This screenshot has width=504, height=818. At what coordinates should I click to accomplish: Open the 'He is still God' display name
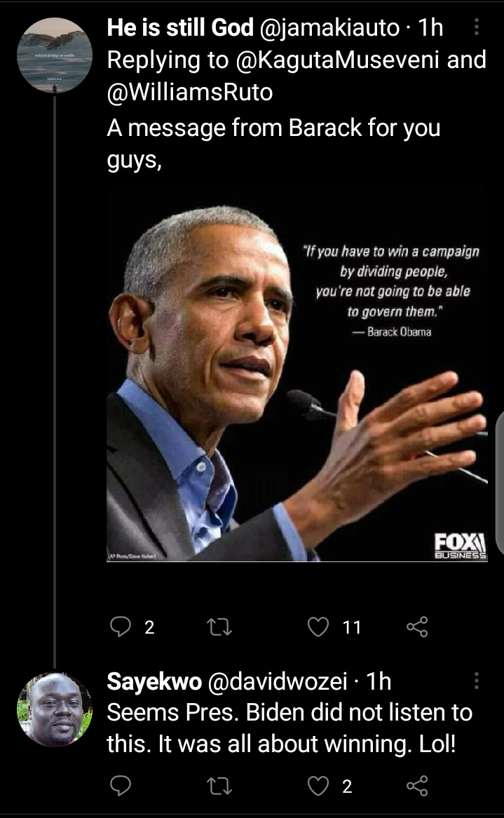click(x=180, y=27)
